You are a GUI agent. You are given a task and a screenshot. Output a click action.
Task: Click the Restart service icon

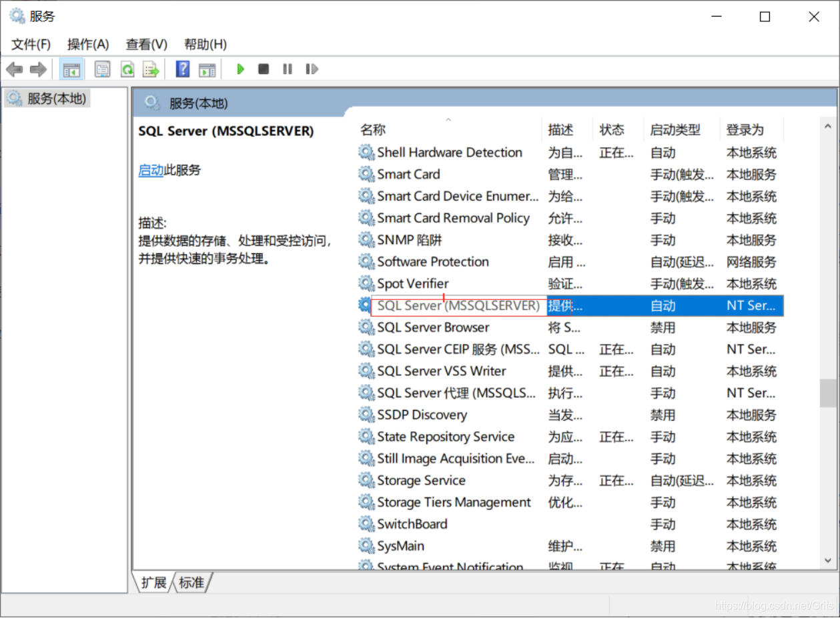tap(312, 69)
